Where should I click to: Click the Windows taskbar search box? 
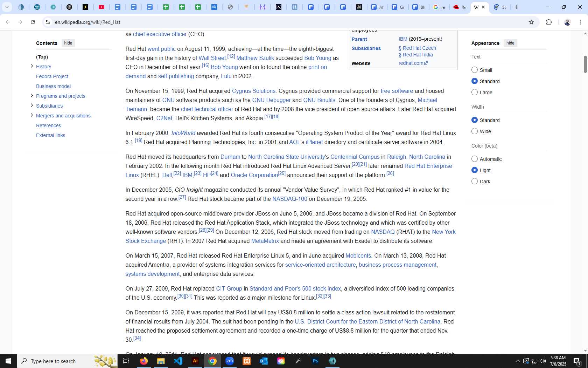click(x=67, y=361)
